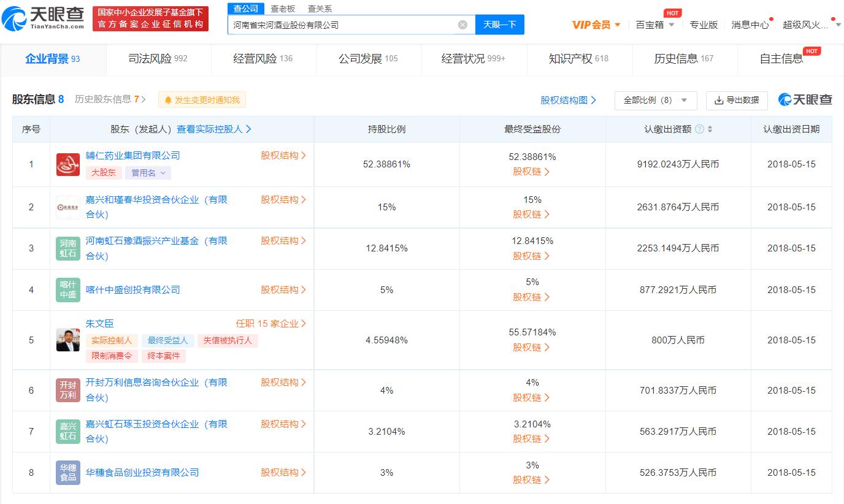Open 华穗食品创业投资有限公司 link
The width and height of the screenshot is (844, 504).
tap(142, 473)
